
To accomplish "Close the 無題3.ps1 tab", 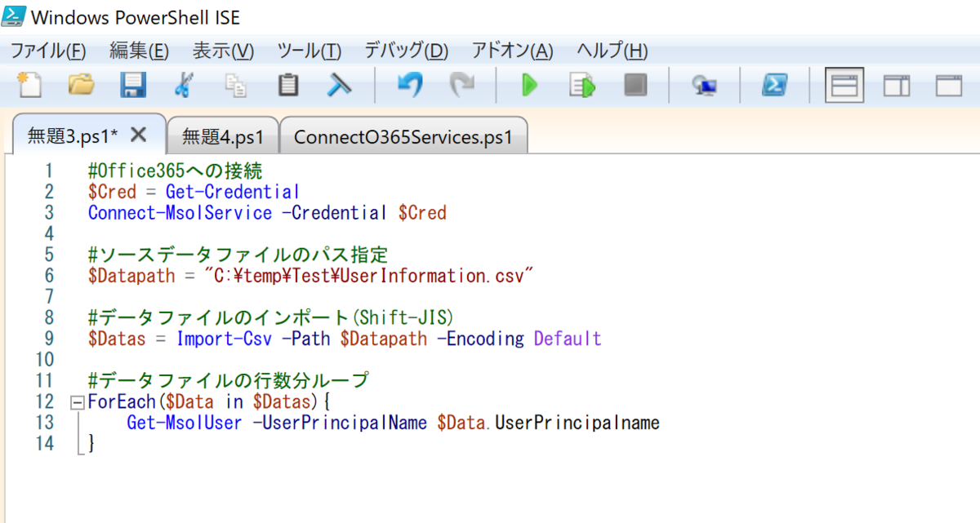I will pos(139,135).
